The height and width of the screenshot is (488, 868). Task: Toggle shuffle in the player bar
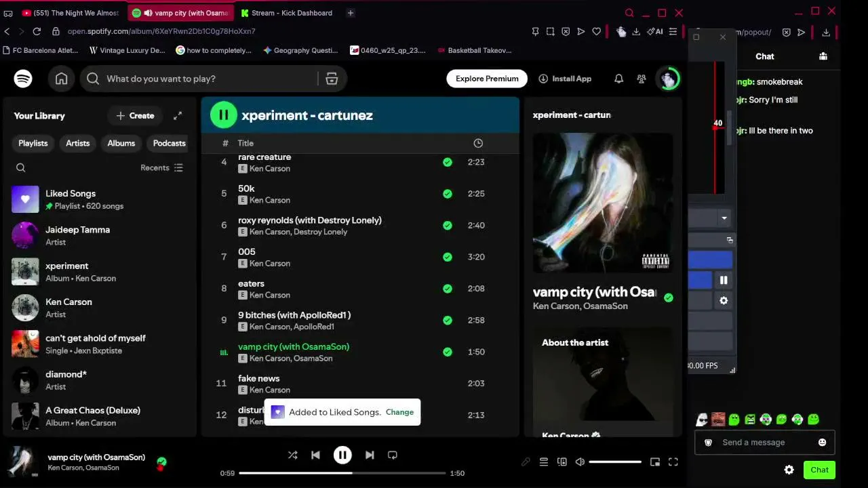point(293,455)
